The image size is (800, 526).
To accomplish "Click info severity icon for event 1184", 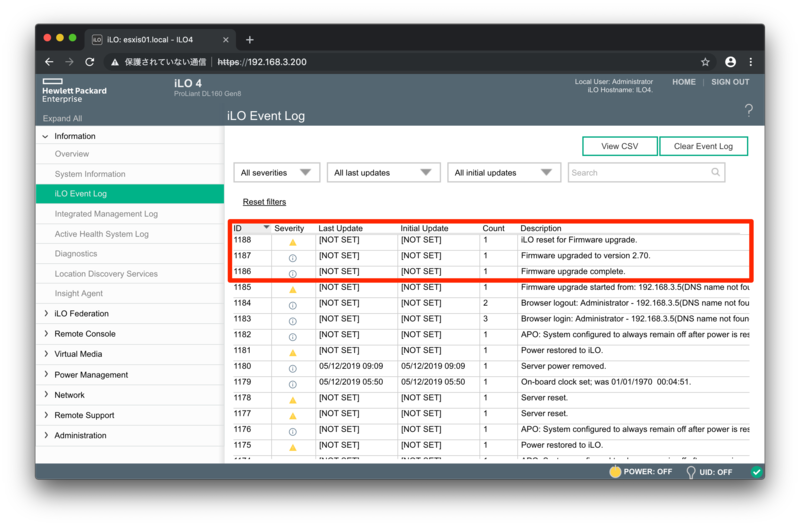I will (293, 306).
